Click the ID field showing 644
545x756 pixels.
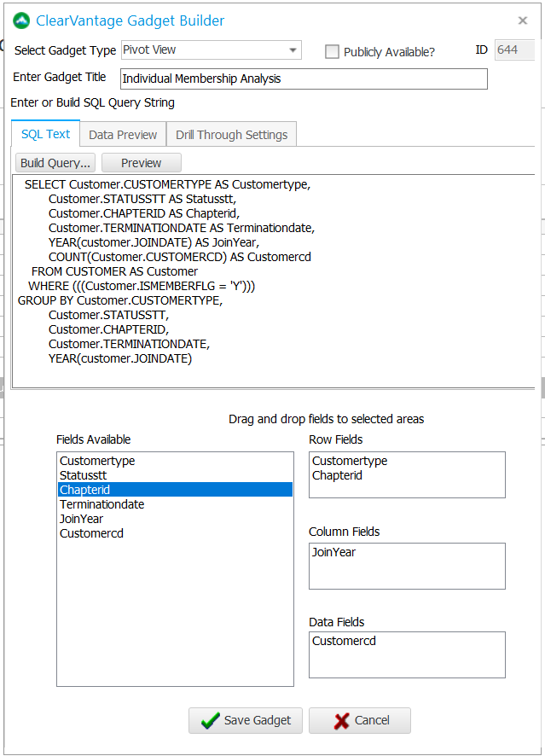click(x=514, y=49)
